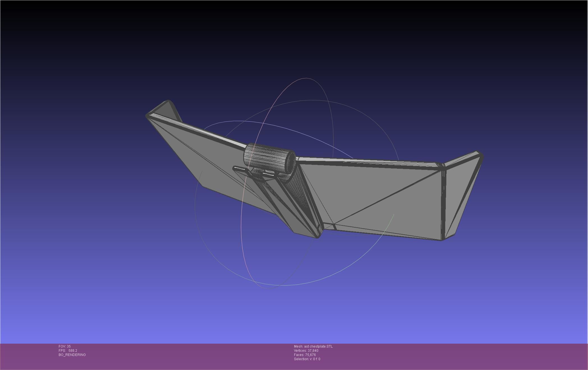Screen dimensions: 588x370
Task: Select the 'FOV: 35' status text
Action: (x=65, y=346)
